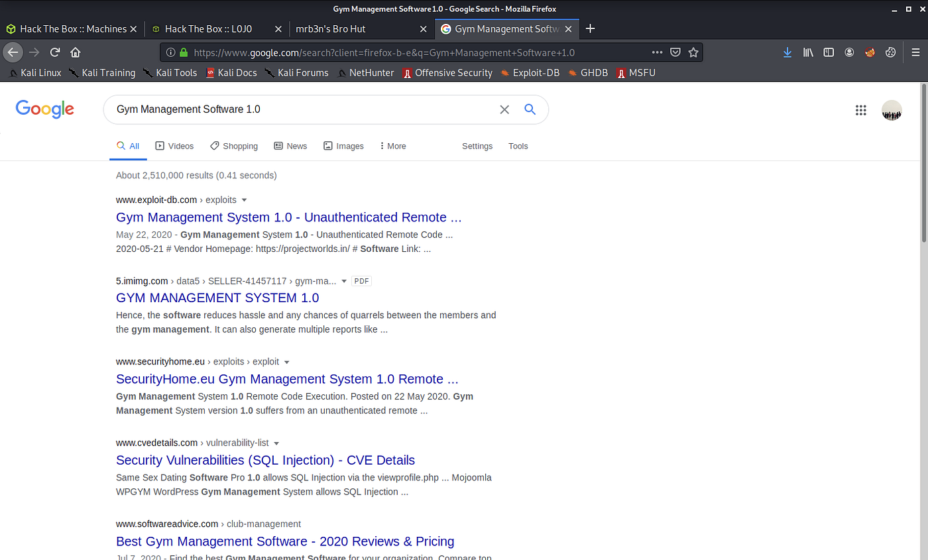Select the All results tab

pyautogui.click(x=128, y=146)
